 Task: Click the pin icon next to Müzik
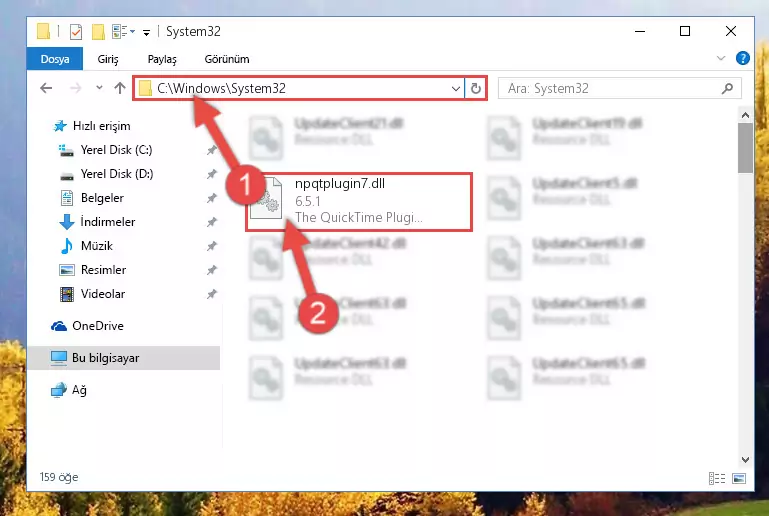point(211,246)
